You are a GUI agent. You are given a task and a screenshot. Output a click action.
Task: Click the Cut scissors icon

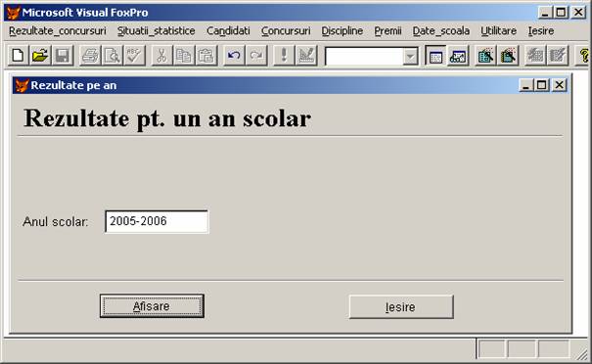coord(162,56)
